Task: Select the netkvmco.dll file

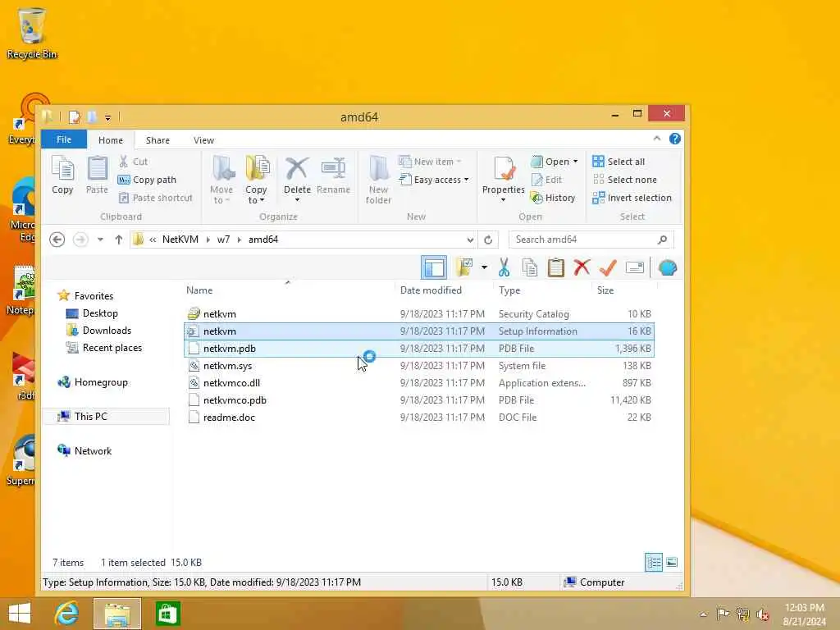Action: coord(418,383)
